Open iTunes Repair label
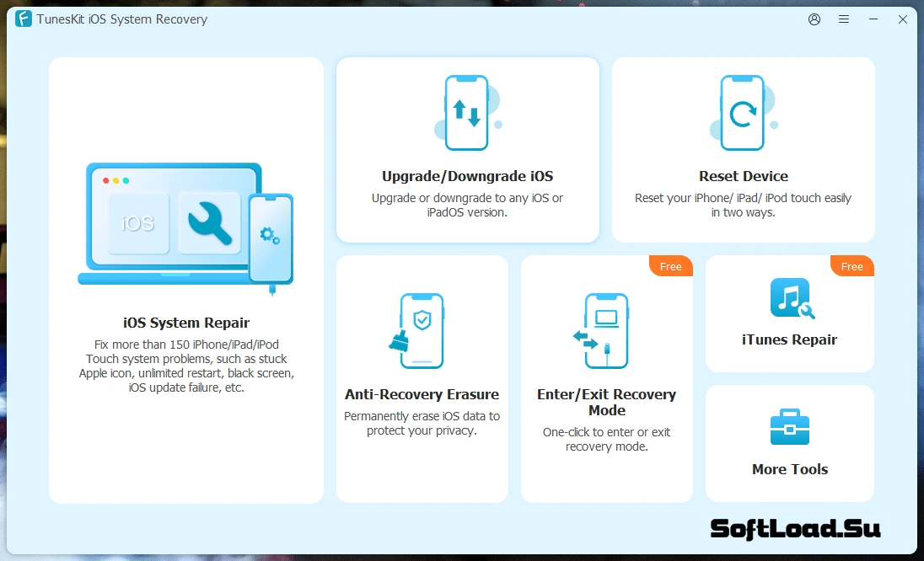 click(790, 339)
